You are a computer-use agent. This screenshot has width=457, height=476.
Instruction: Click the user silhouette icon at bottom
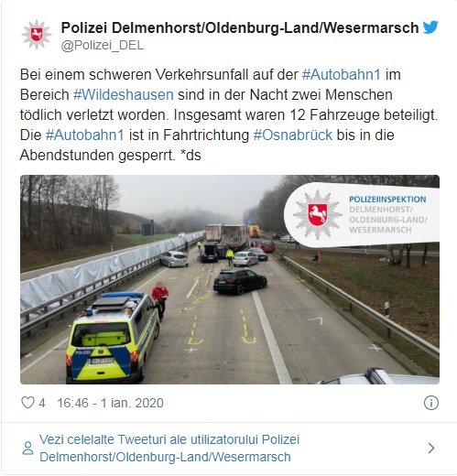pos(27,448)
